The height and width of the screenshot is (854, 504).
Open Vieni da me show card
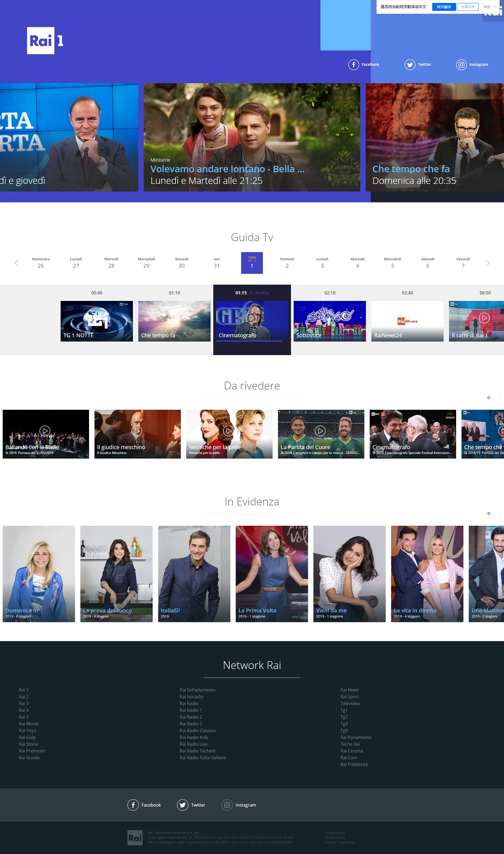click(349, 574)
